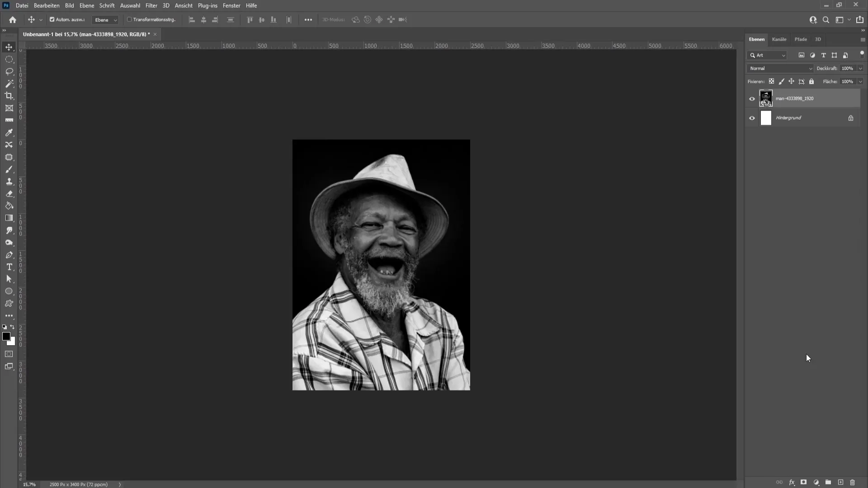
Task: Toggle visibility of man-4333898_1920 layer
Action: pos(752,99)
